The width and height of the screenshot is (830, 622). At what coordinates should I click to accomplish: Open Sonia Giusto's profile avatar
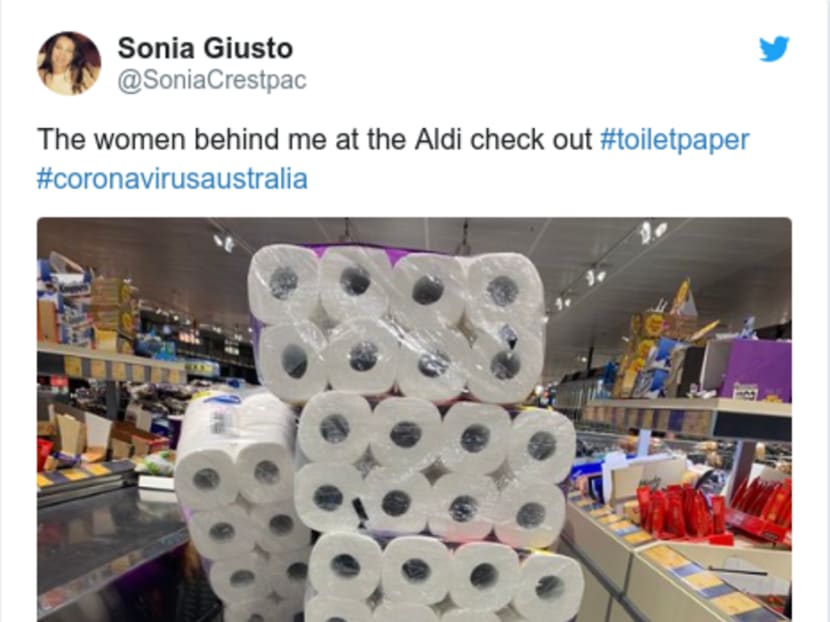[x=69, y=64]
